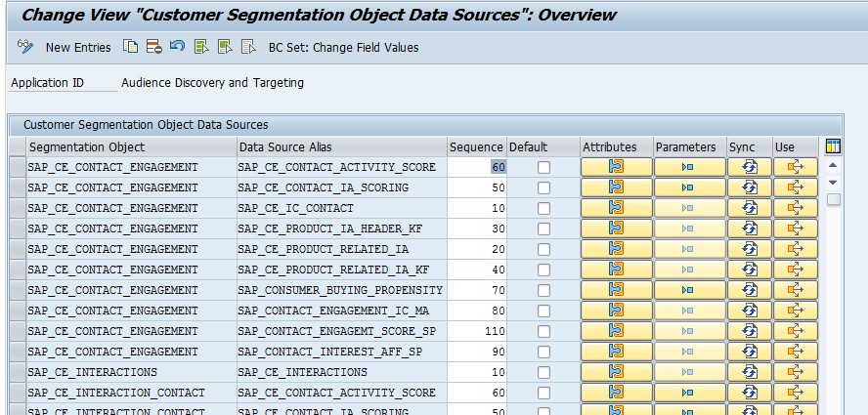
Task: Open Attributes for SAP_CE_PRODUCT_IA_HEADER_KF
Action: [x=616, y=228]
